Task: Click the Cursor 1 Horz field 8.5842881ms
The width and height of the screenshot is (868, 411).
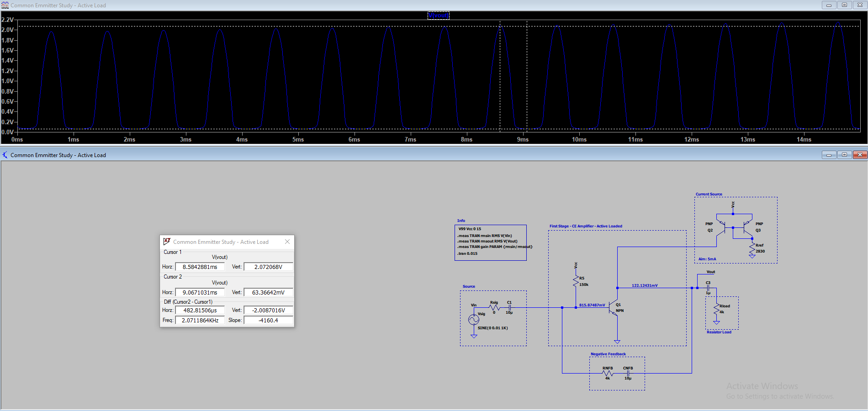Action: click(200, 267)
